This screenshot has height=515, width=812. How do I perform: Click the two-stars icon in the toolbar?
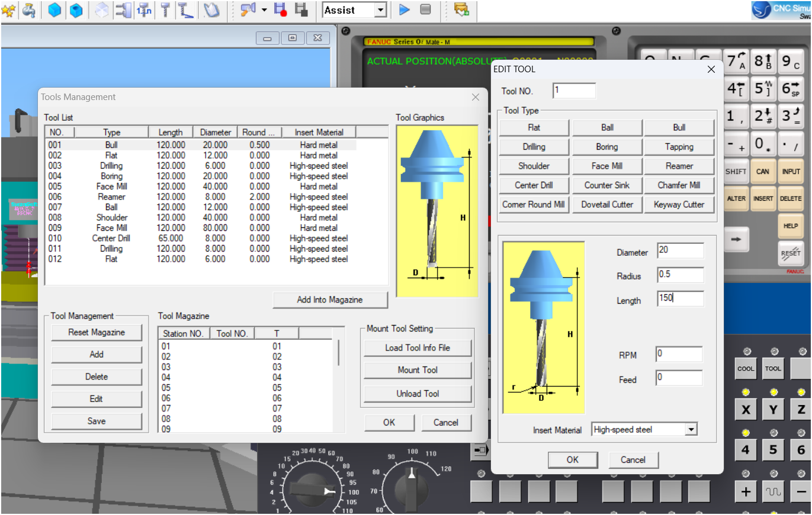point(8,9)
